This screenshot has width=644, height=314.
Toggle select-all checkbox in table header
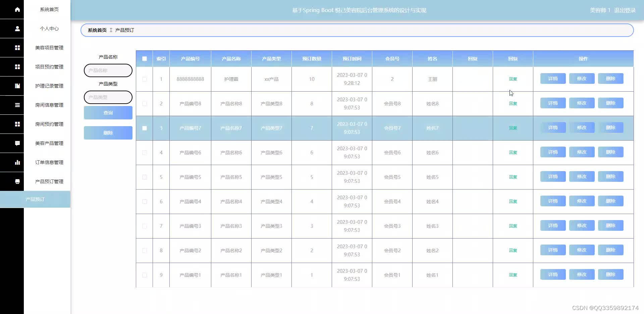tap(145, 59)
